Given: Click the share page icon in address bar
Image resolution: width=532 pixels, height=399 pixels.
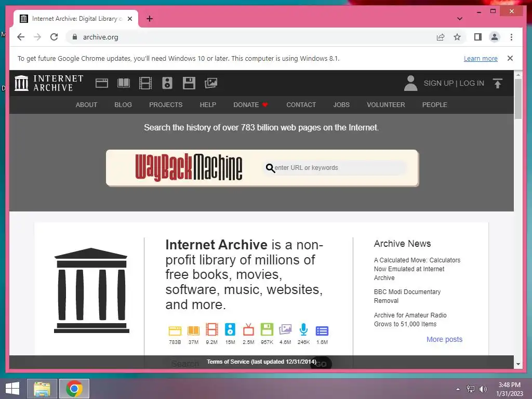Looking at the screenshot, I should click(x=441, y=37).
